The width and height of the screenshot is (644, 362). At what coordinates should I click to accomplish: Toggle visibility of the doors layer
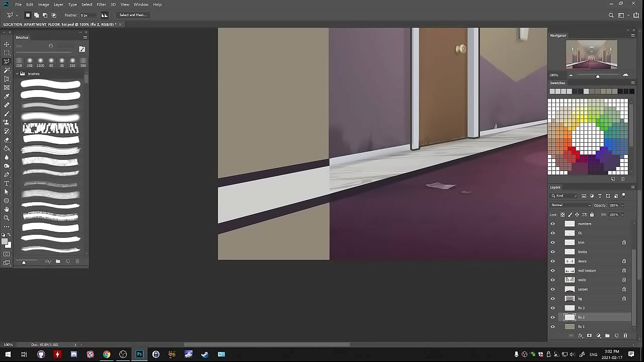552,261
